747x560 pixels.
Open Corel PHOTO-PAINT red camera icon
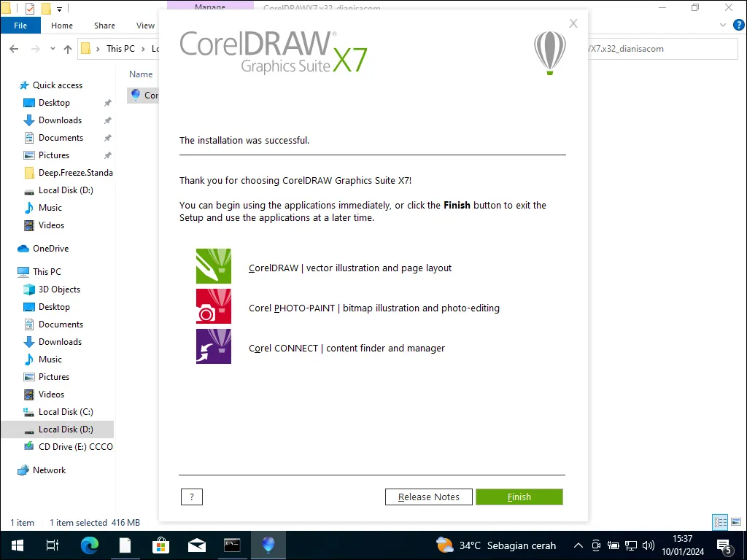[x=213, y=306]
